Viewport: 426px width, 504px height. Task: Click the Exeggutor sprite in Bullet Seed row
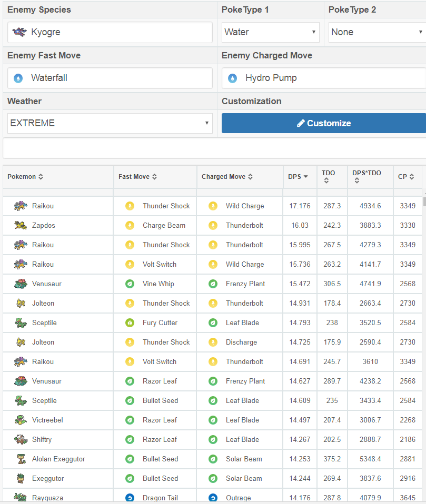[21, 478]
